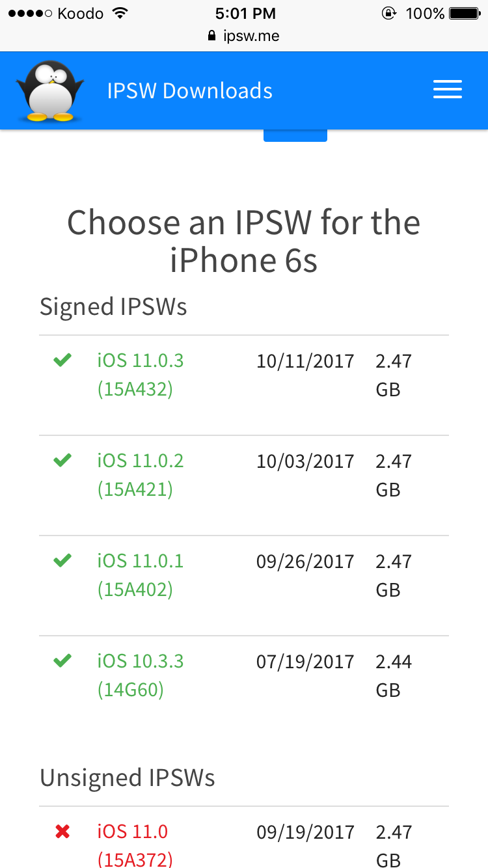Tap the red X beside iOS 11.0
Viewport: 488px width, 868px height.
pos(62,831)
